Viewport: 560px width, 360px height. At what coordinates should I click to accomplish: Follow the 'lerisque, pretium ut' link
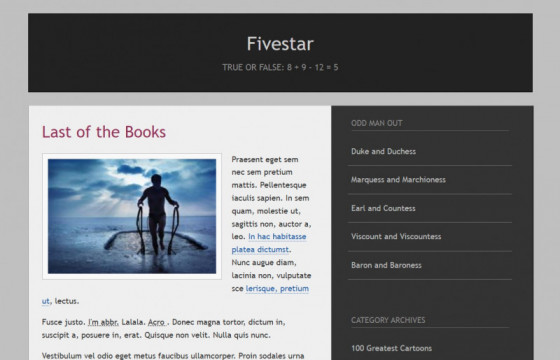pyautogui.click(x=277, y=289)
